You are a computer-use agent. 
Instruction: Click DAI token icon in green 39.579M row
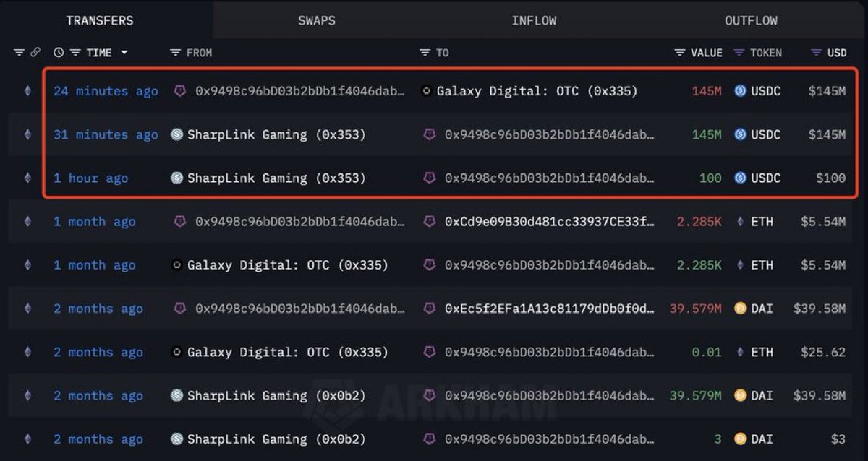pyautogui.click(x=740, y=395)
